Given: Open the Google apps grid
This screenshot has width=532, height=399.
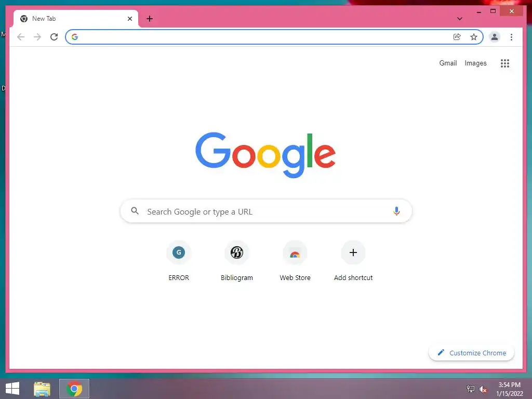Looking at the screenshot, I should point(505,63).
